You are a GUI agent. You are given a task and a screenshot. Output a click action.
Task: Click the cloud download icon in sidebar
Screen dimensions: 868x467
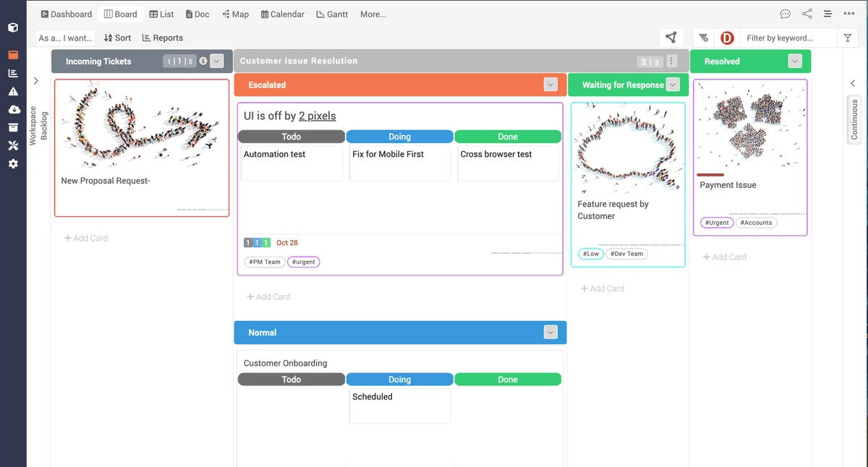(x=13, y=109)
